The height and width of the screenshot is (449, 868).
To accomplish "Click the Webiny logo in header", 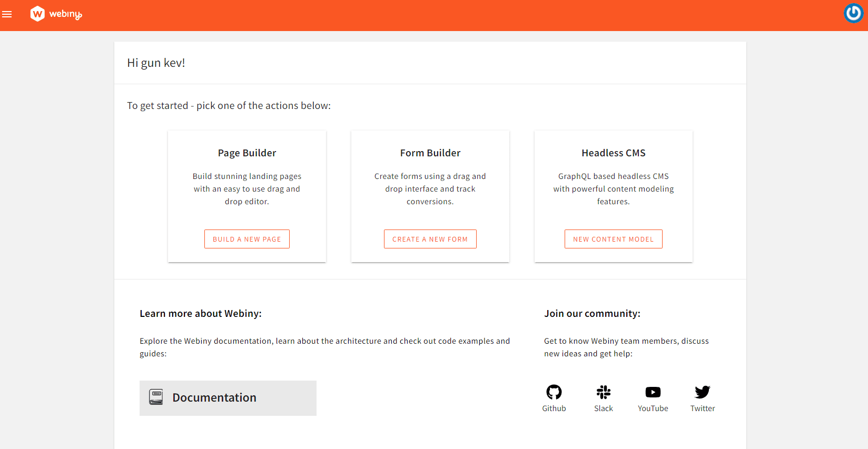I will 37,14.
